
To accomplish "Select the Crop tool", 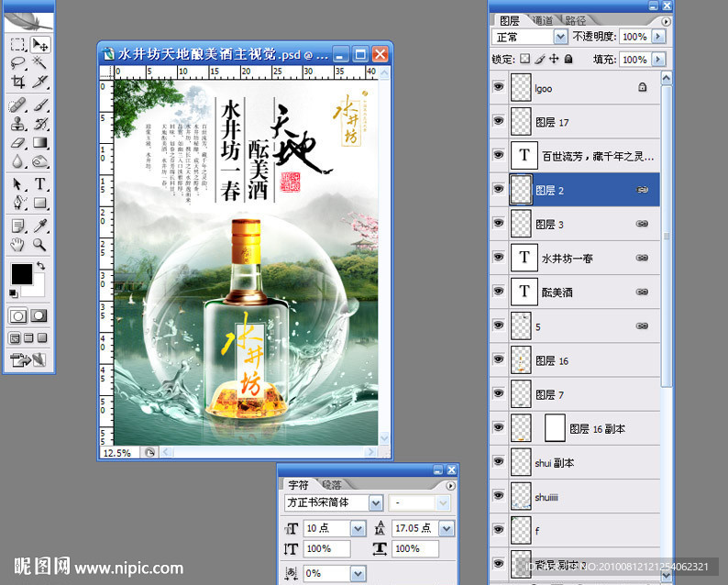I will click(x=17, y=82).
